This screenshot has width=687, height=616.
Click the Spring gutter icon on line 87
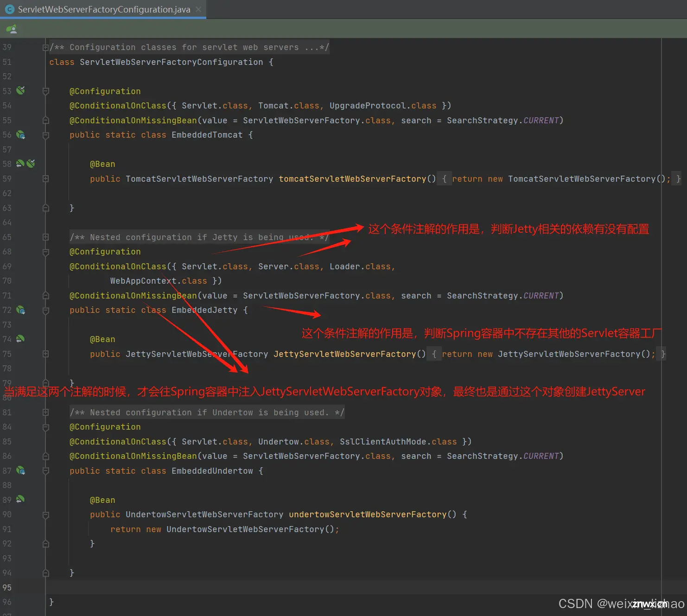pos(20,470)
